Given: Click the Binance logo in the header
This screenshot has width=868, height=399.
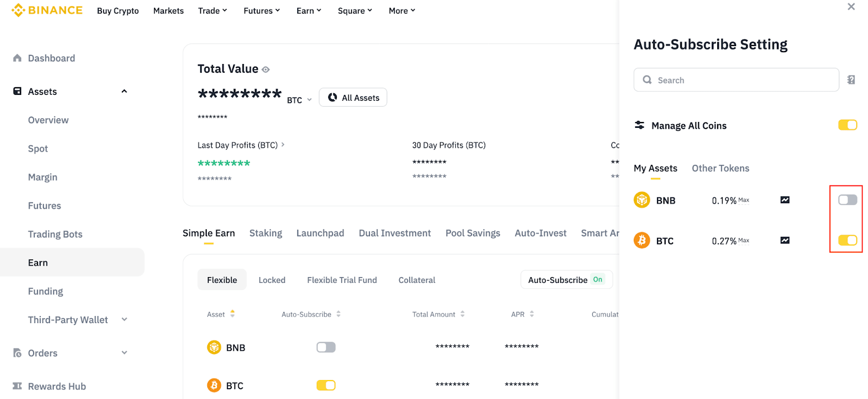Looking at the screenshot, I should [x=47, y=10].
